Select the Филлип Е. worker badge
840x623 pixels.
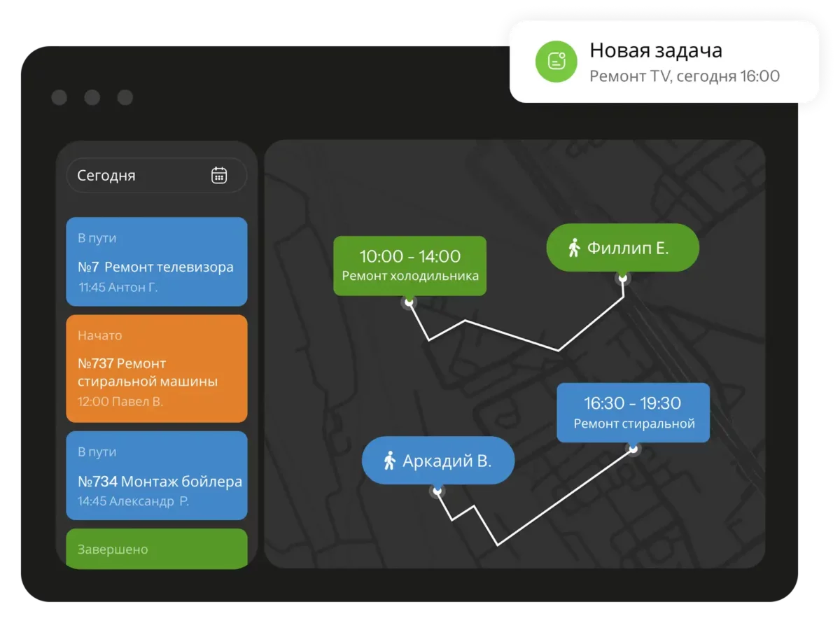(622, 247)
